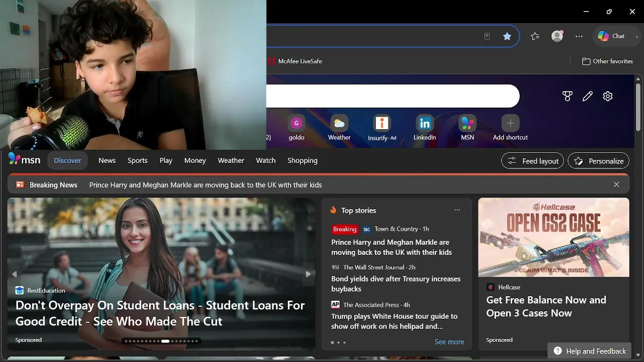Viewport: 644px width, 362px height.
Task: Click the page scrollbar down arrow
Action: (638, 355)
